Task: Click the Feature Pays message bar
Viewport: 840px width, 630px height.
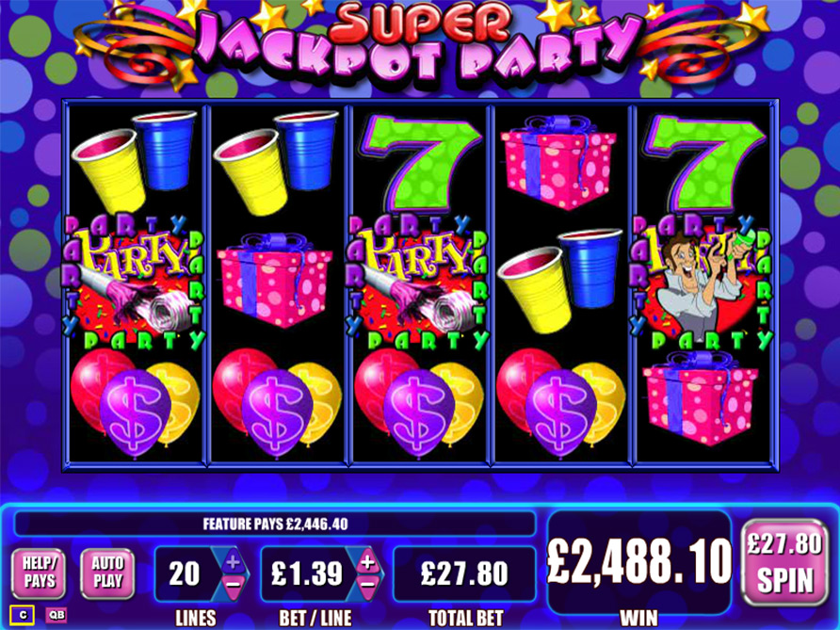Action: pos(275,524)
